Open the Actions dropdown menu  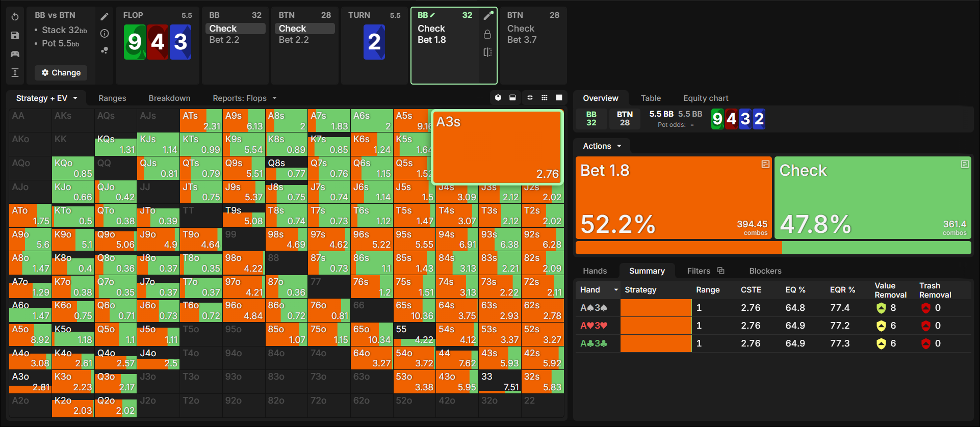click(x=602, y=146)
